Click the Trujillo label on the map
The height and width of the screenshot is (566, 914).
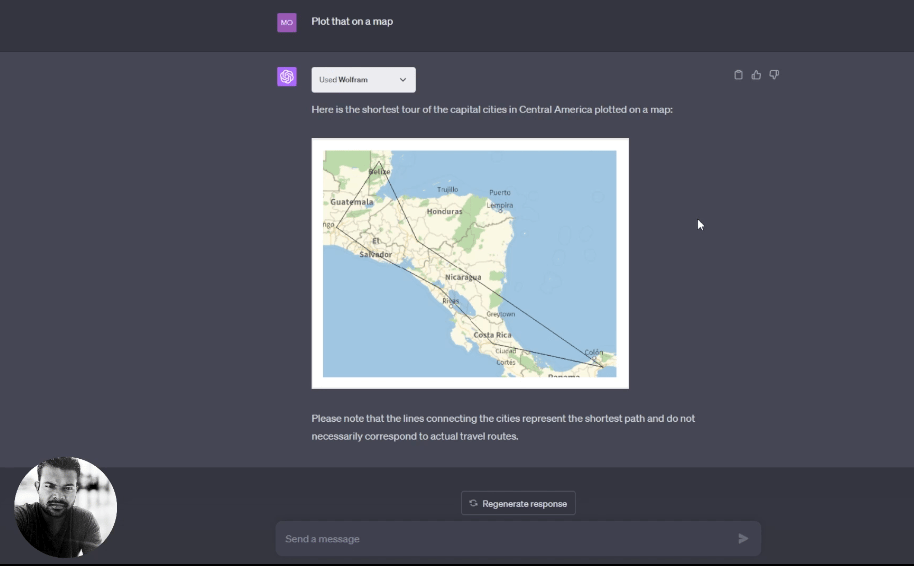[448, 189]
